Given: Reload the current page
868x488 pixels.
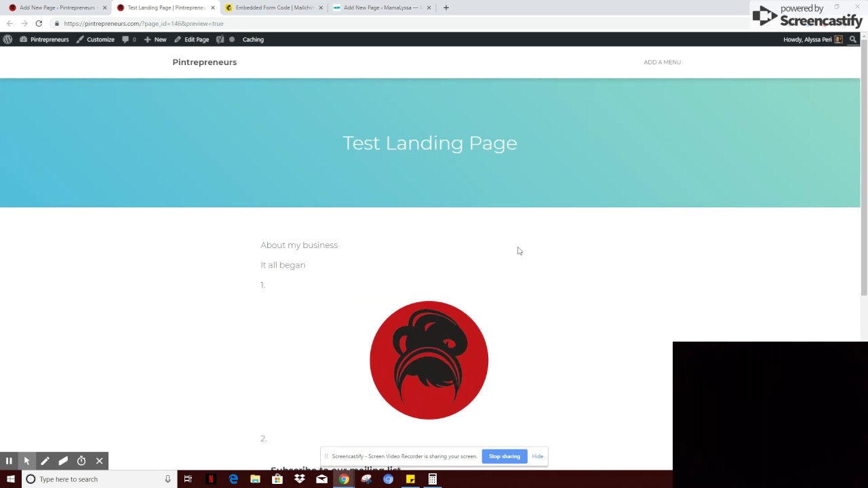Looking at the screenshot, I should (x=39, y=23).
